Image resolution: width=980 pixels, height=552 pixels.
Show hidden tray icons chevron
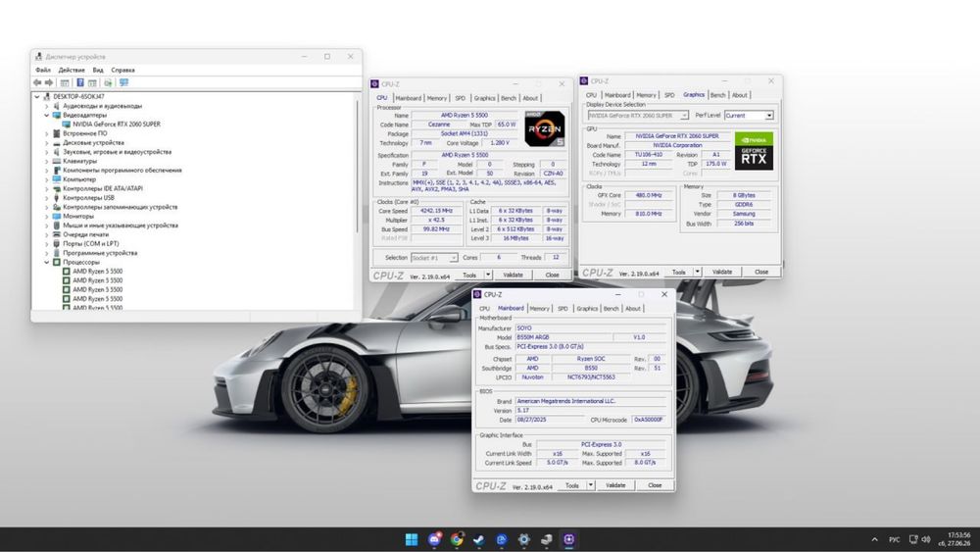tap(874, 539)
